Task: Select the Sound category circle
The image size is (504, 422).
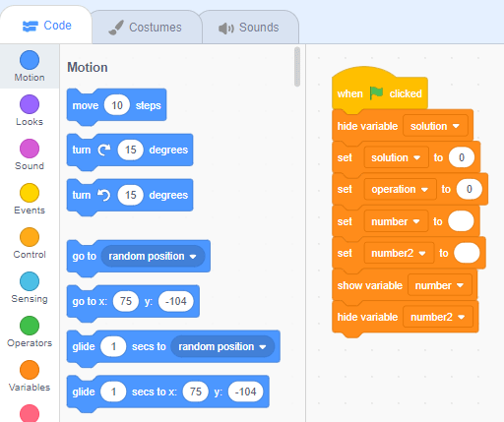Action: tap(30, 149)
